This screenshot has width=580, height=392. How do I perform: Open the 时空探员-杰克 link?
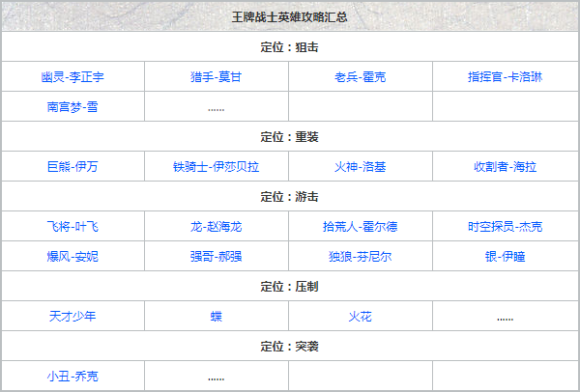point(504,227)
